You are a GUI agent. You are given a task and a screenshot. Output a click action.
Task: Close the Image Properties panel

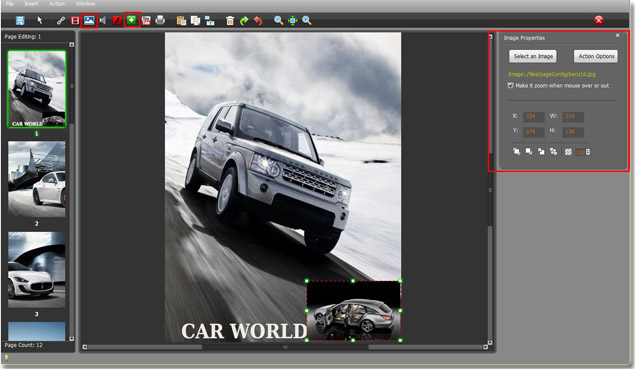pos(618,36)
